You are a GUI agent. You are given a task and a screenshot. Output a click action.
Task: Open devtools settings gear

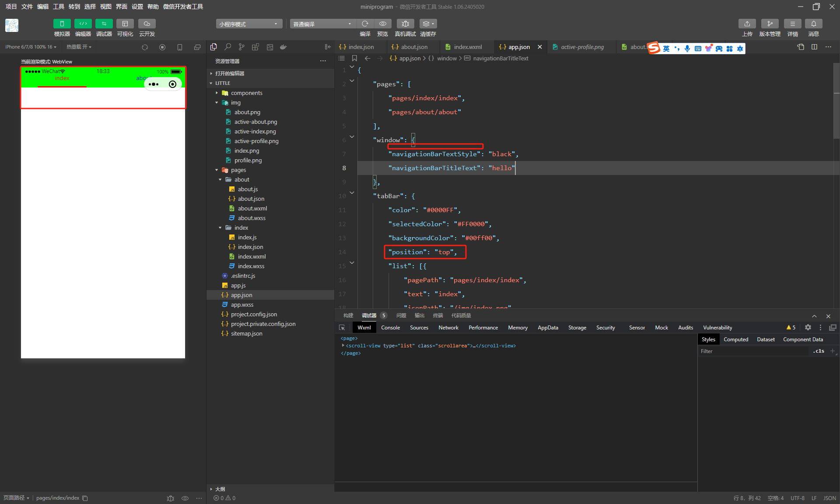[808, 327]
